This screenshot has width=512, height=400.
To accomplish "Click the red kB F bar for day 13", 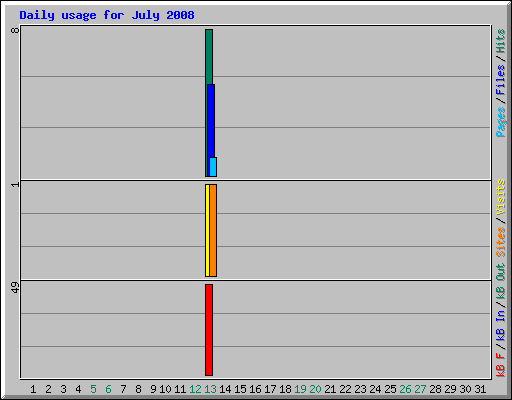I will (209, 330).
